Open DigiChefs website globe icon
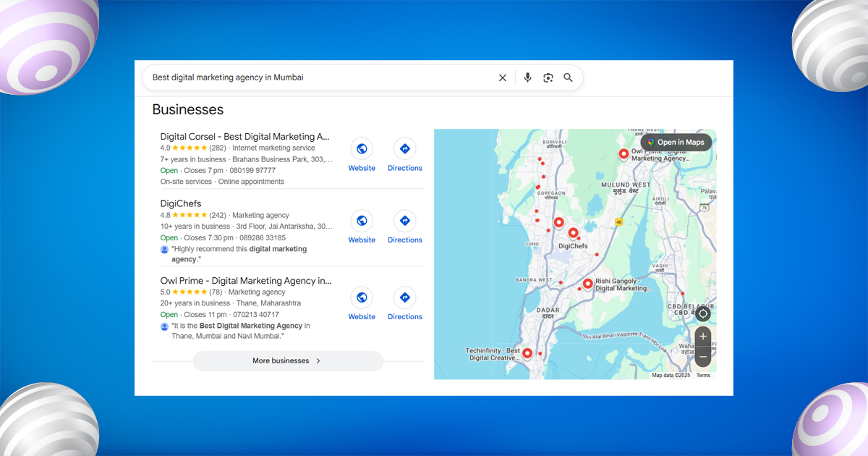Image resolution: width=868 pixels, height=456 pixels. pos(362,221)
